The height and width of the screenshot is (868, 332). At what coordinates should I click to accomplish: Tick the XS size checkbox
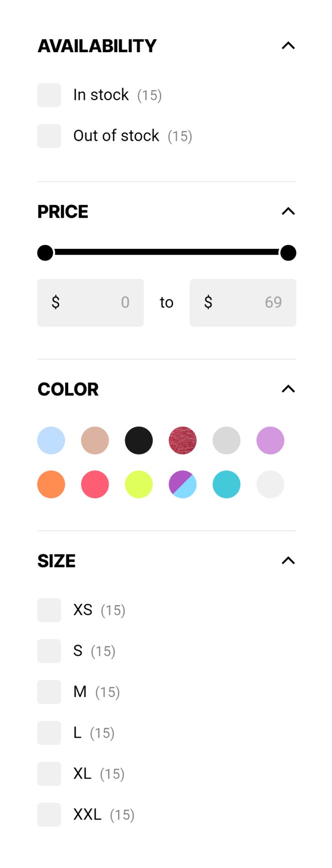[49, 610]
